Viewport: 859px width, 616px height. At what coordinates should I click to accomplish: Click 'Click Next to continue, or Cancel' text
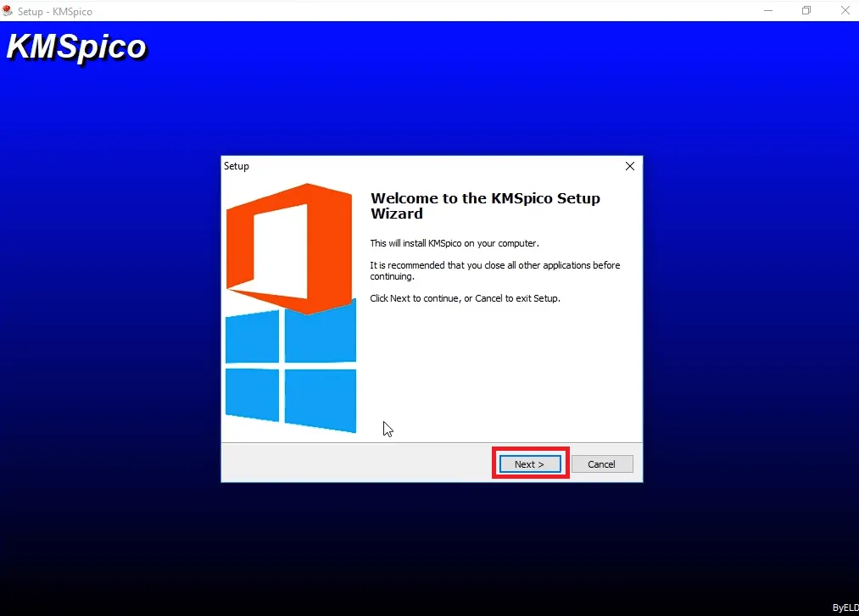(465, 298)
